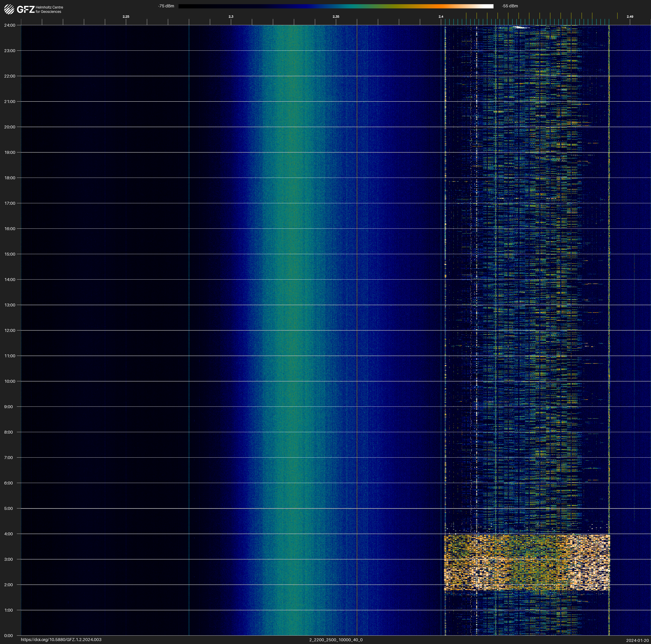
Task: Select the 2.4 frequency axis label
Action: click(x=441, y=17)
